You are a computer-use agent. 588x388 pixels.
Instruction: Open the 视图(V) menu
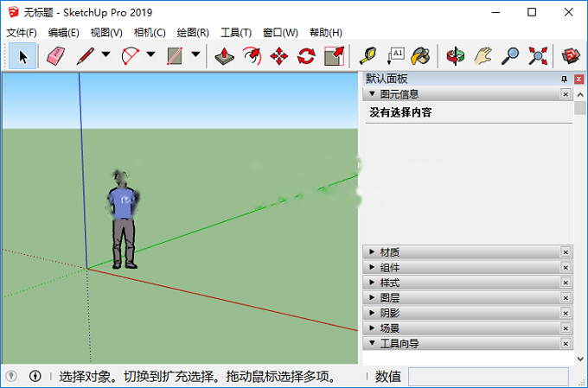tap(106, 33)
